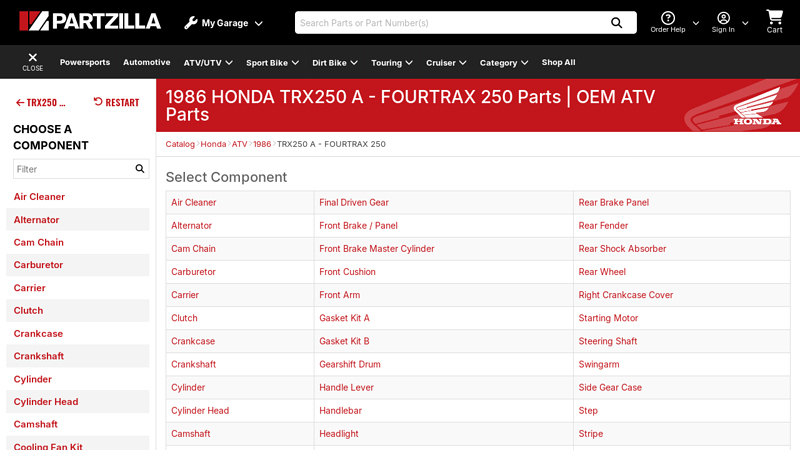
Task: Open Headlight component
Action: pyautogui.click(x=339, y=434)
